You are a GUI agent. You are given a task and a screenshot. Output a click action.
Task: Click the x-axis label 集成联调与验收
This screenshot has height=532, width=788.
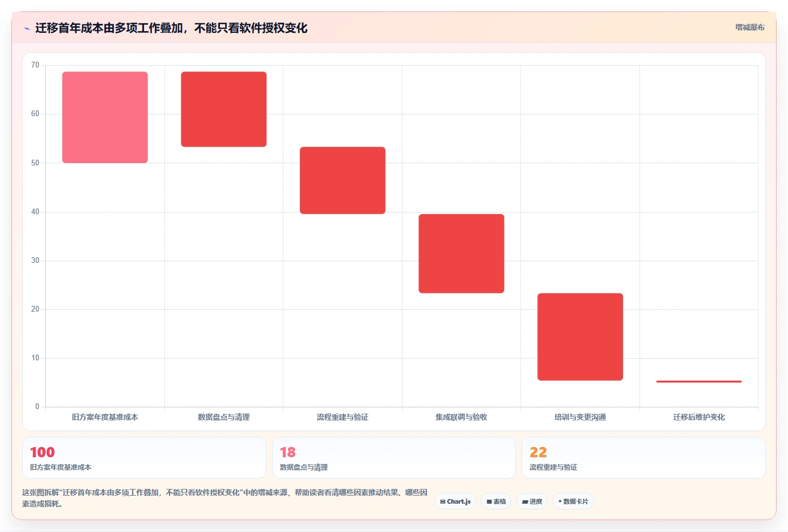point(461,417)
